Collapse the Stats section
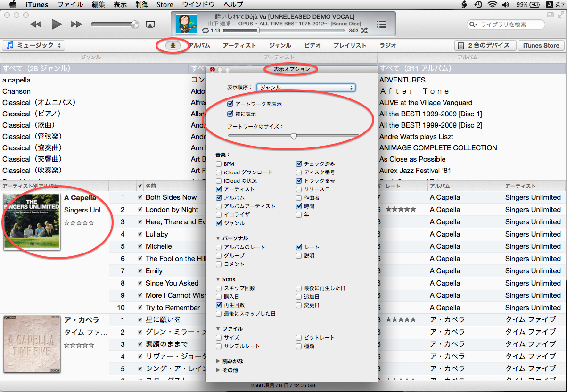 coord(218,279)
